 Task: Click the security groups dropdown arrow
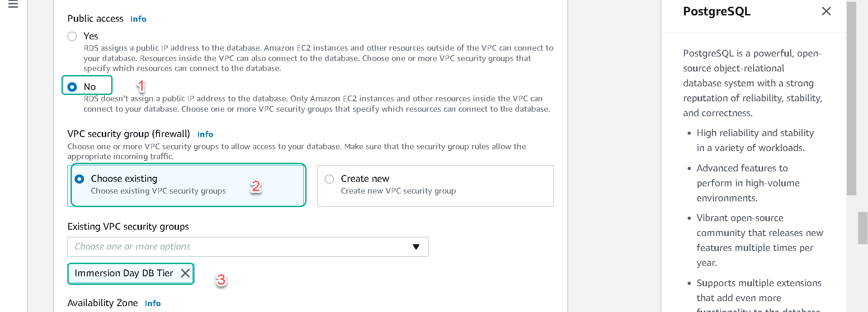coord(416,247)
